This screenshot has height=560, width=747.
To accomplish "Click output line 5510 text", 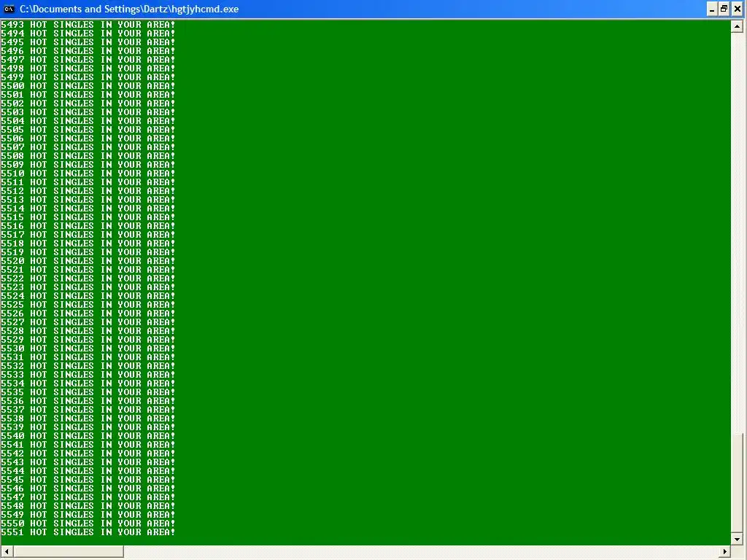I will (x=88, y=174).
